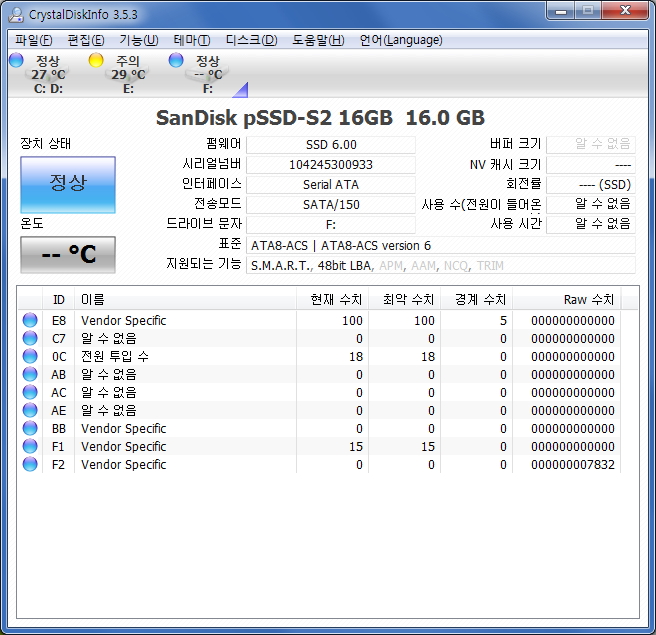Click threshold value 5 in E8 row
Screen dimensions: 656x635
point(503,320)
